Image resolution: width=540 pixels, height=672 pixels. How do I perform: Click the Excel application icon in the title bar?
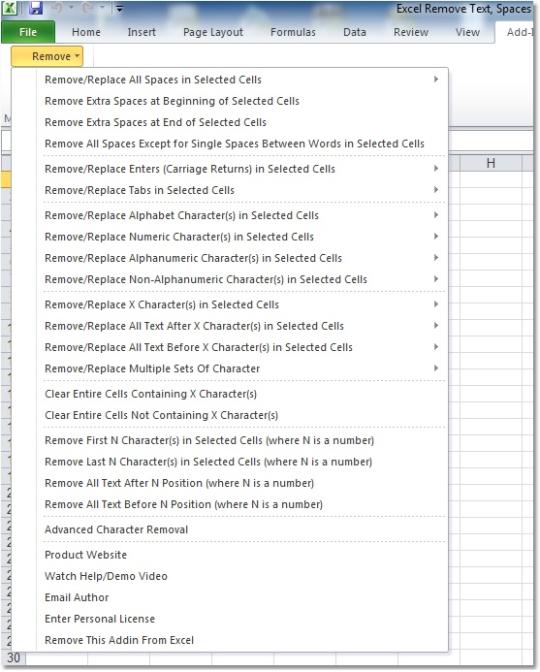10,8
